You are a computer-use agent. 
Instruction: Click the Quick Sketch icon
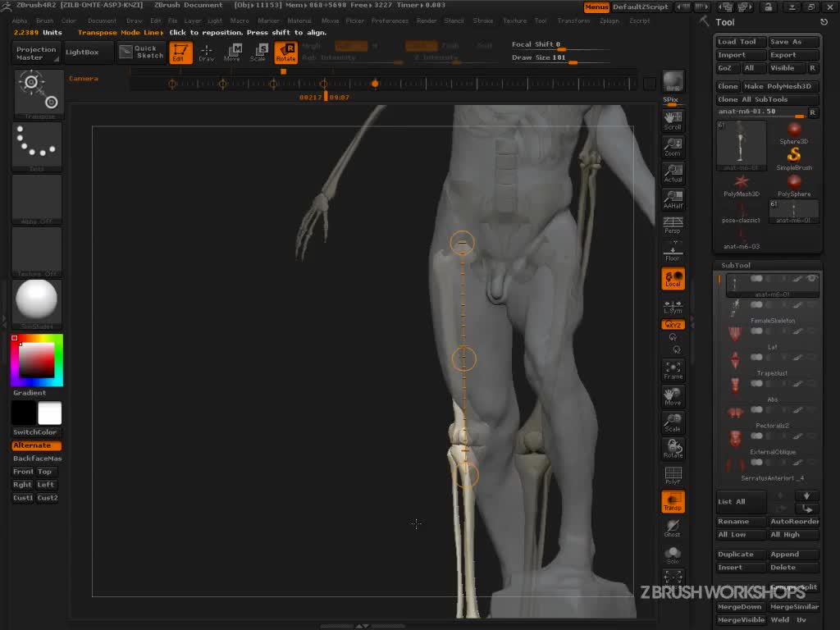(142, 52)
